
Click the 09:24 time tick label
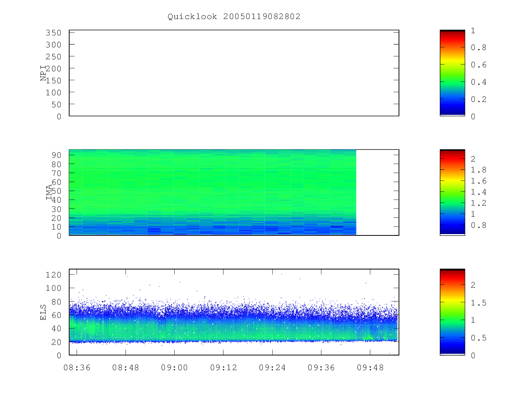272,368
